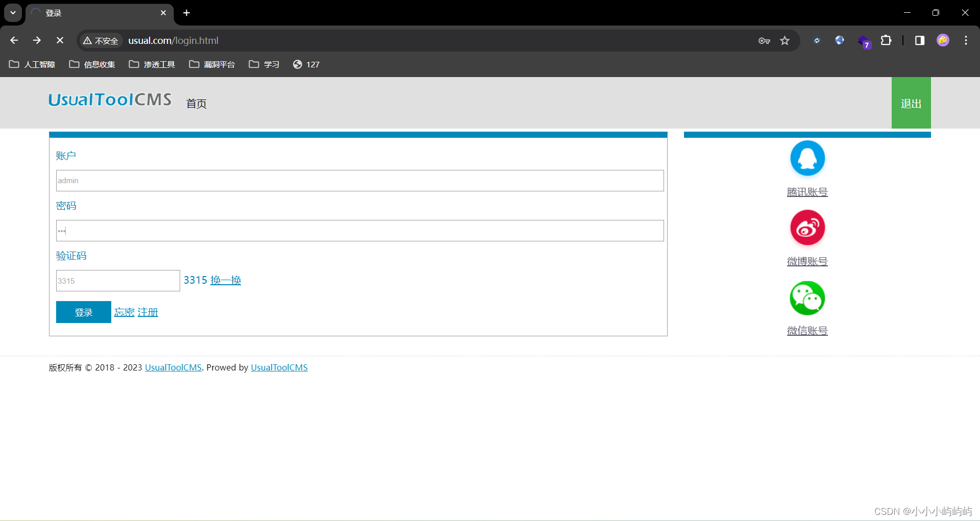Open the 学习 bookmark folder
The width and height of the screenshot is (980, 521).
click(x=264, y=64)
